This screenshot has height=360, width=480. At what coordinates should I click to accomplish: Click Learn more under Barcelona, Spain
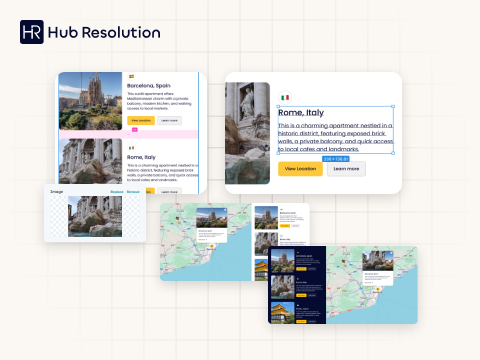[169, 120]
